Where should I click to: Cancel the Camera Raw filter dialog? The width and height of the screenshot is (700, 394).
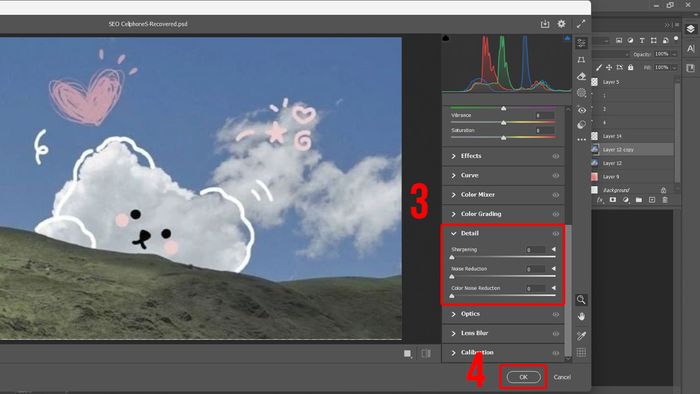coord(562,377)
